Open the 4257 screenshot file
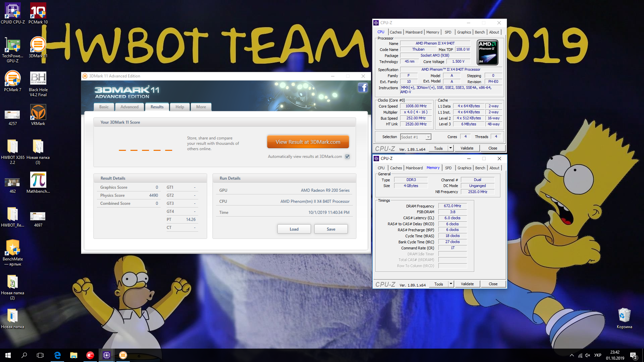Screen dimensions: 644x362 [12, 118]
